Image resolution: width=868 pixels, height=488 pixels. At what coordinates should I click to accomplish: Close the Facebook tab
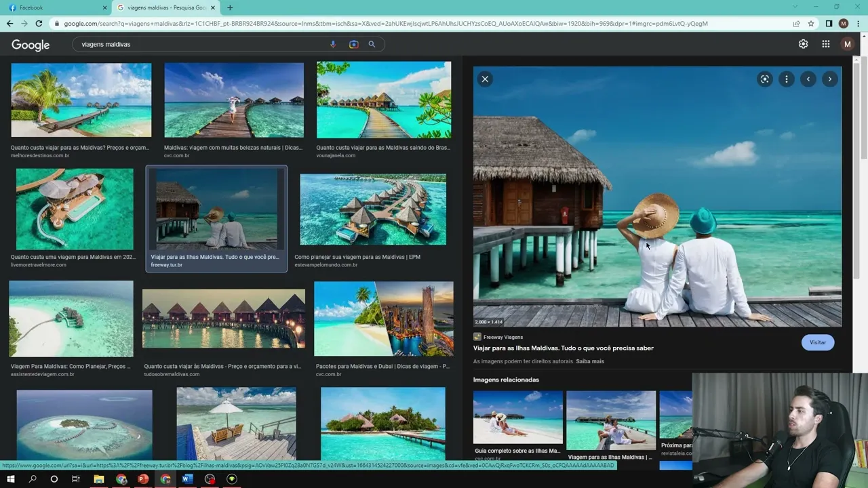click(x=104, y=7)
